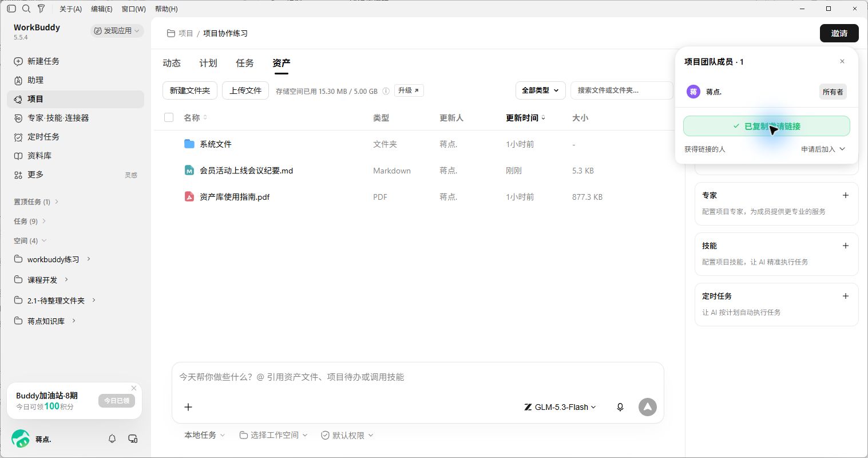This screenshot has width=868, height=458.
Task: Open the GLM-5.3-Flash model selector
Action: click(560, 407)
